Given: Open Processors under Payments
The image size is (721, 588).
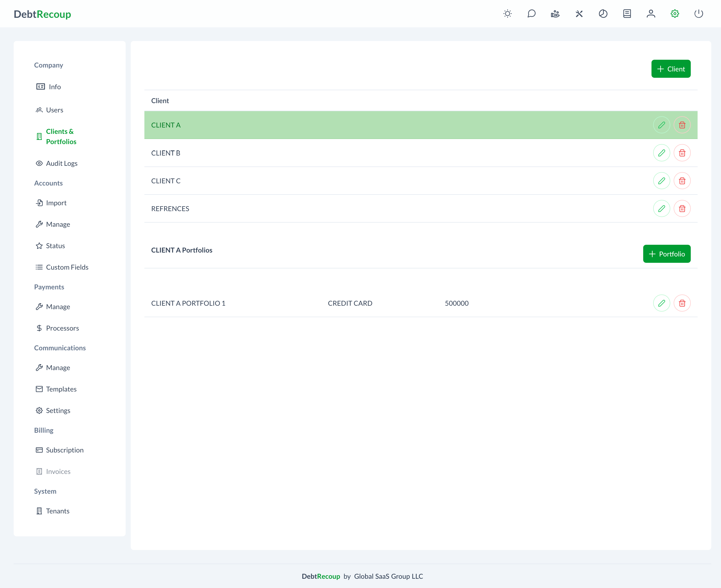Looking at the screenshot, I should point(62,328).
